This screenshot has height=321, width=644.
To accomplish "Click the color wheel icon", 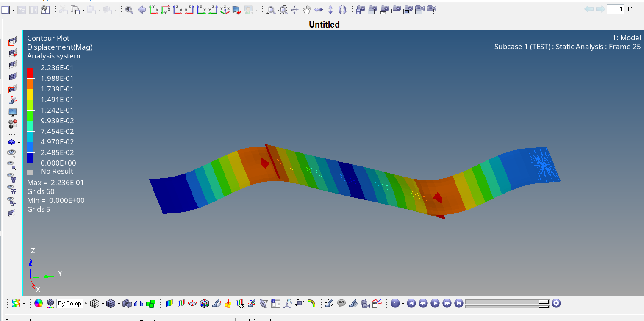I will 38,303.
